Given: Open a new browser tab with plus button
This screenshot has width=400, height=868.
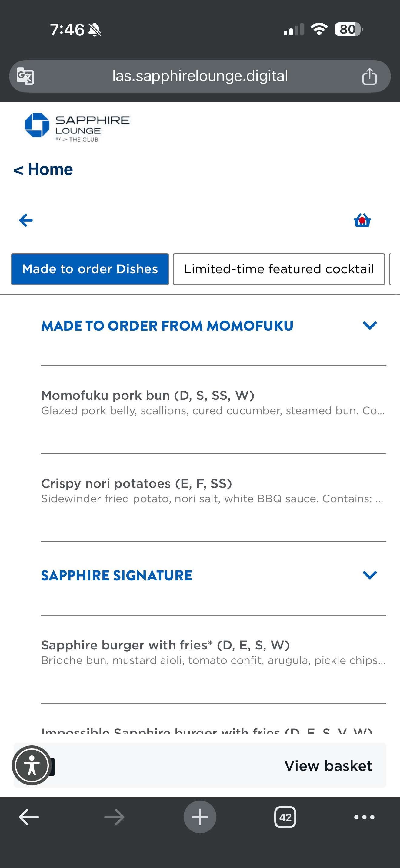Looking at the screenshot, I should coord(200,817).
